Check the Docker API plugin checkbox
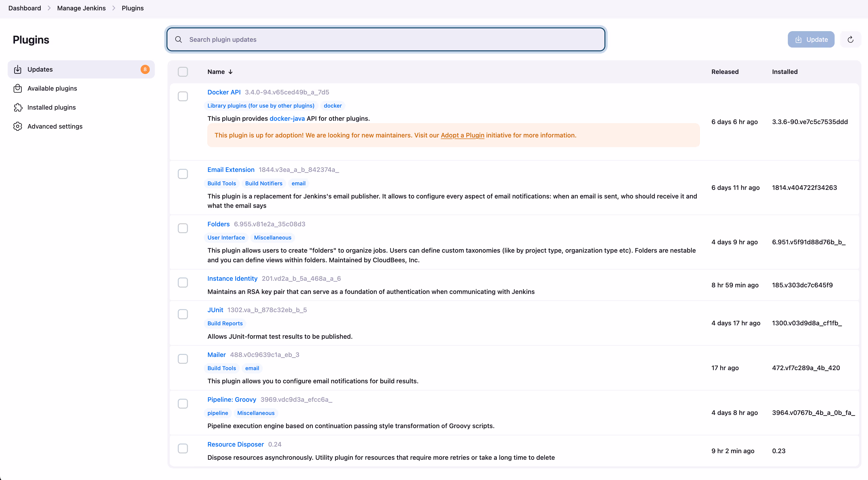Viewport: 868px width, 480px height. pos(183,96)
